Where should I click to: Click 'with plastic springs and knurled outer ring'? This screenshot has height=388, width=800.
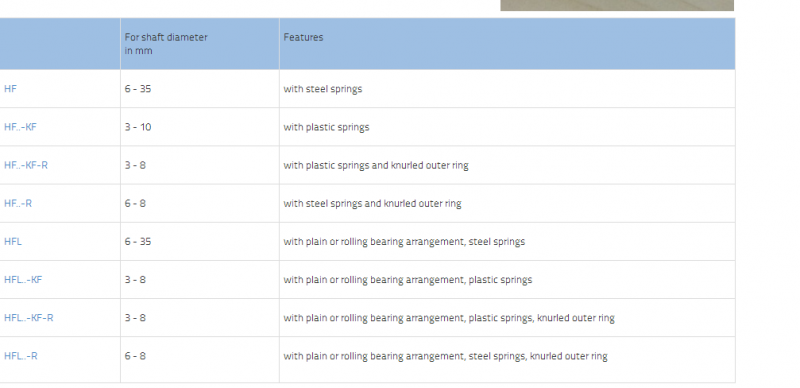pos(376,165)
